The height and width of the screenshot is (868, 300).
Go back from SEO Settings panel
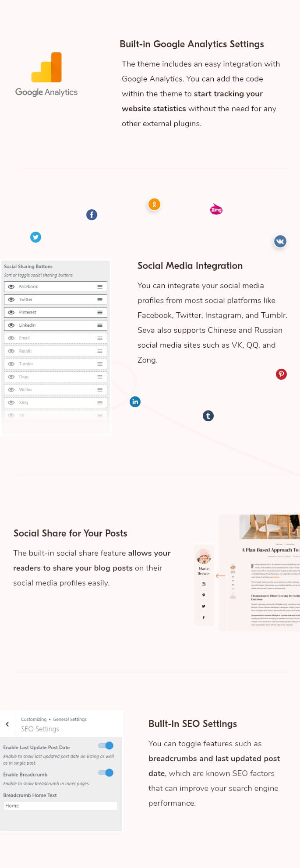7,724
